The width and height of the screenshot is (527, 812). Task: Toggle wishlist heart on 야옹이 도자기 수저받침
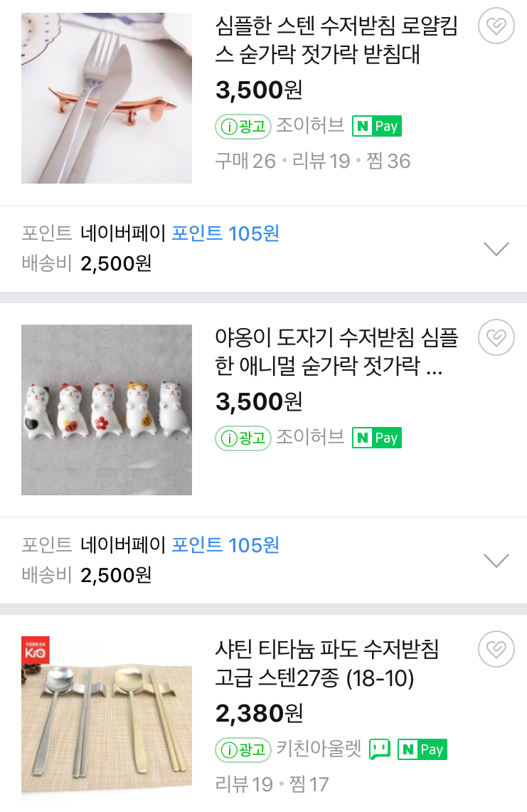point(496,337)
